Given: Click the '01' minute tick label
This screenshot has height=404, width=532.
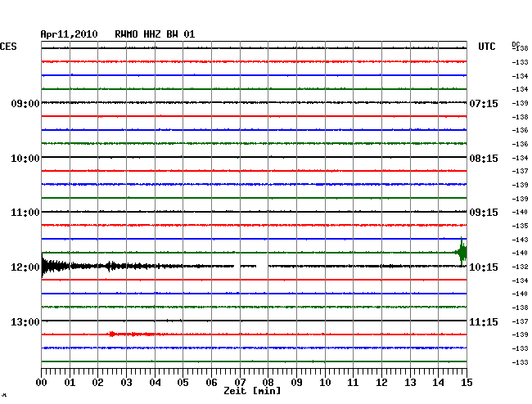Looking at the screenshot, I should tap(70, 383).
